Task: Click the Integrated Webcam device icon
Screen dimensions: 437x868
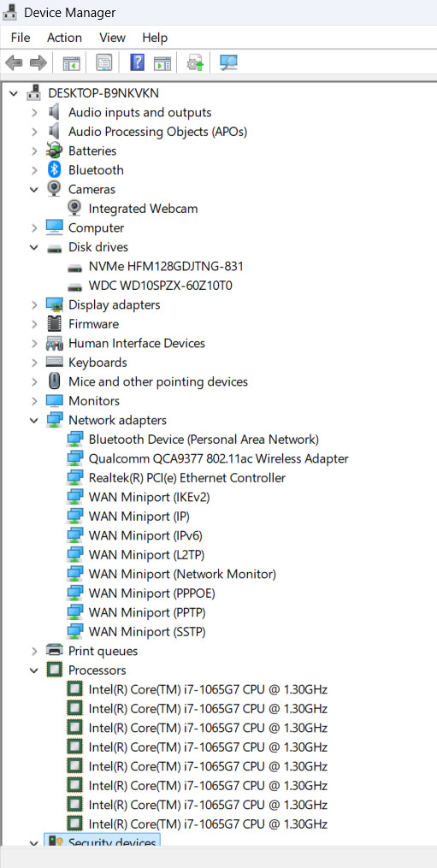Action: 74,208
